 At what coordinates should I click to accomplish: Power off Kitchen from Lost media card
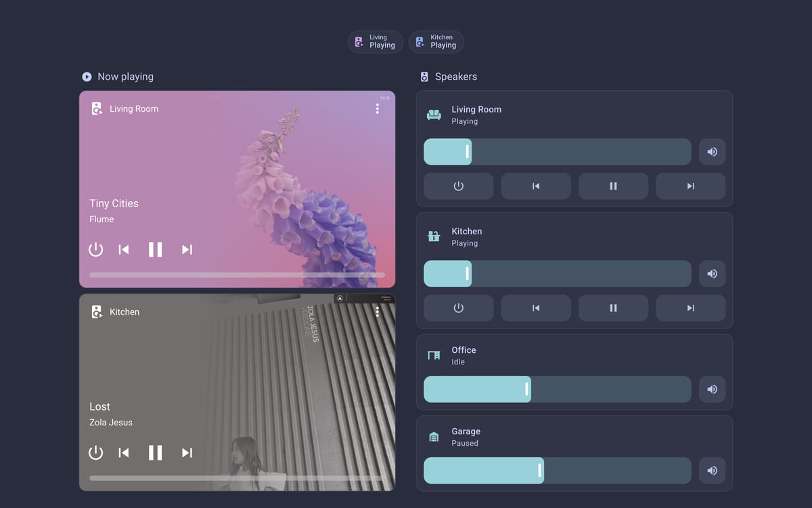coord(96,452)
